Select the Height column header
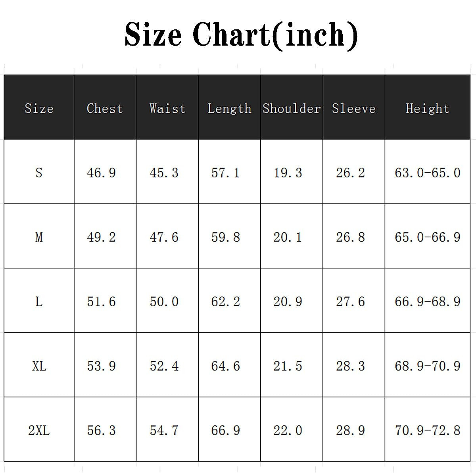476x476 pixels. [x=427, y=108]
